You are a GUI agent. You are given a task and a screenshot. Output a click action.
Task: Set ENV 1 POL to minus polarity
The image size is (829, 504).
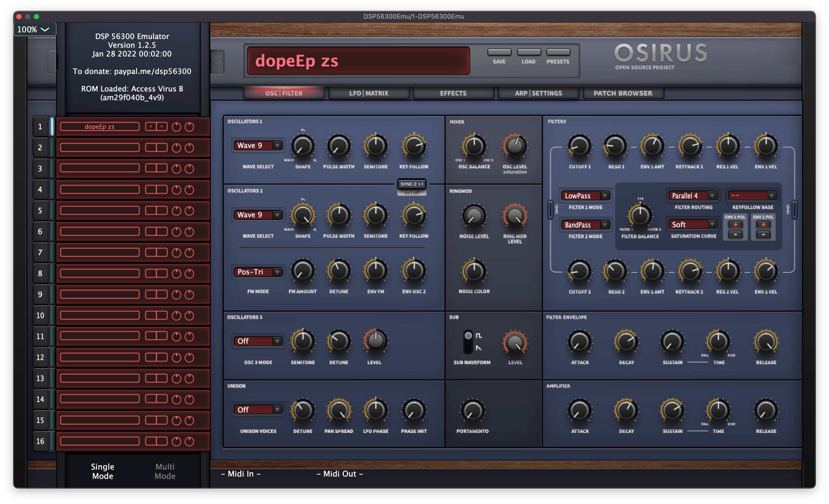click(x=735, y=235)
